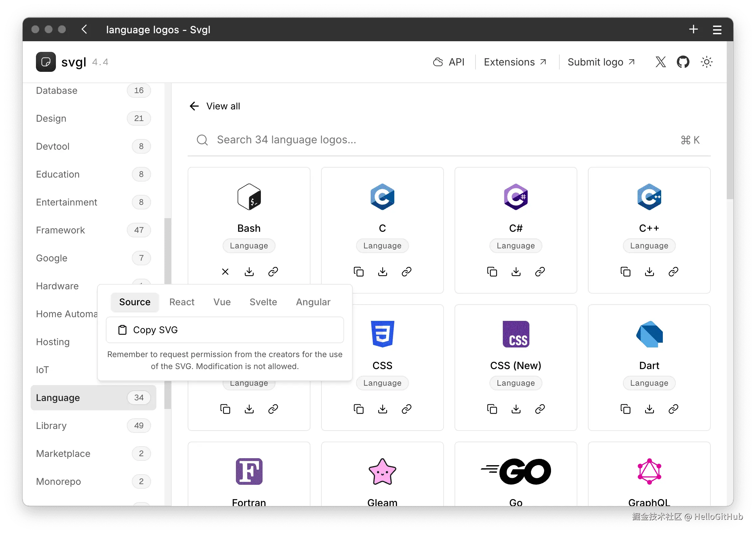
Task: Open new tab with plus icon
Action: pyautogui.click(x=693, y=29)
